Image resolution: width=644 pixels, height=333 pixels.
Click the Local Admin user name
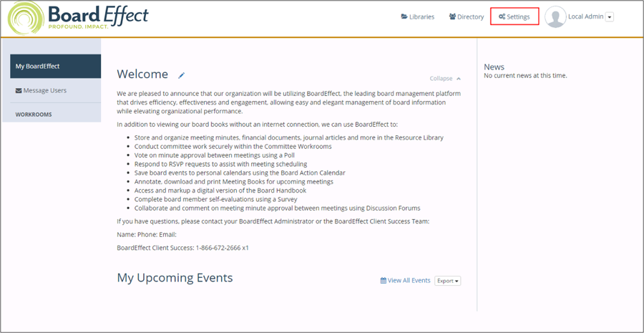point(585,16)
